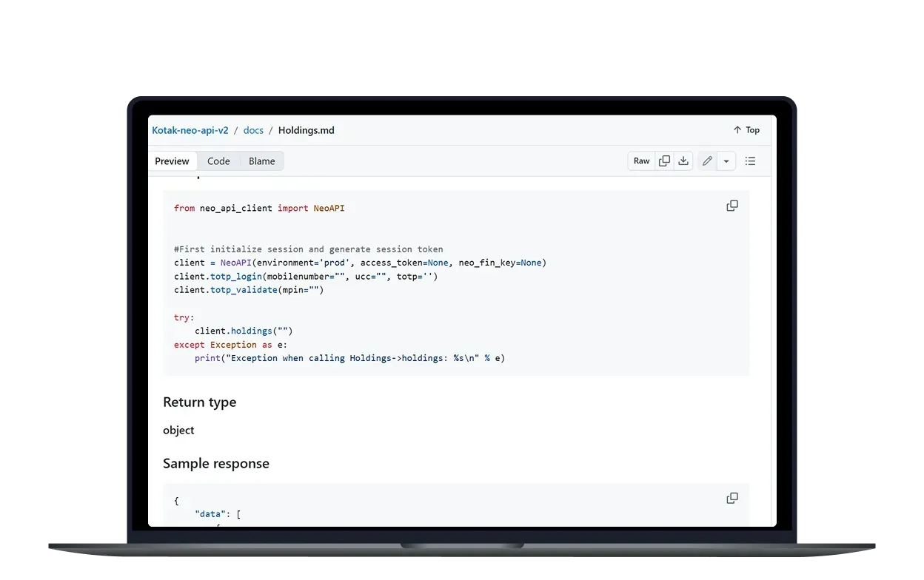Jump to Top of the file
This screenshot has width=924, height=580.
tap(746, 130)
